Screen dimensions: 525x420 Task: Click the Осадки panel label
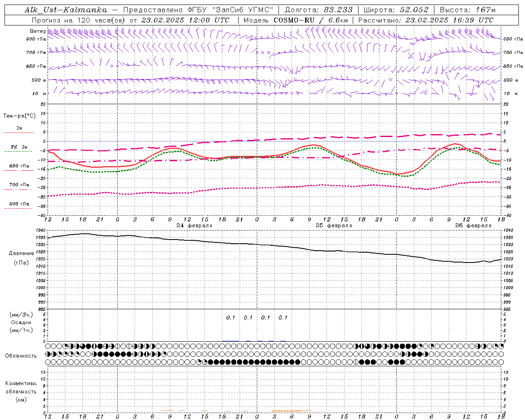pyautogui.click(x=21, y=322)
